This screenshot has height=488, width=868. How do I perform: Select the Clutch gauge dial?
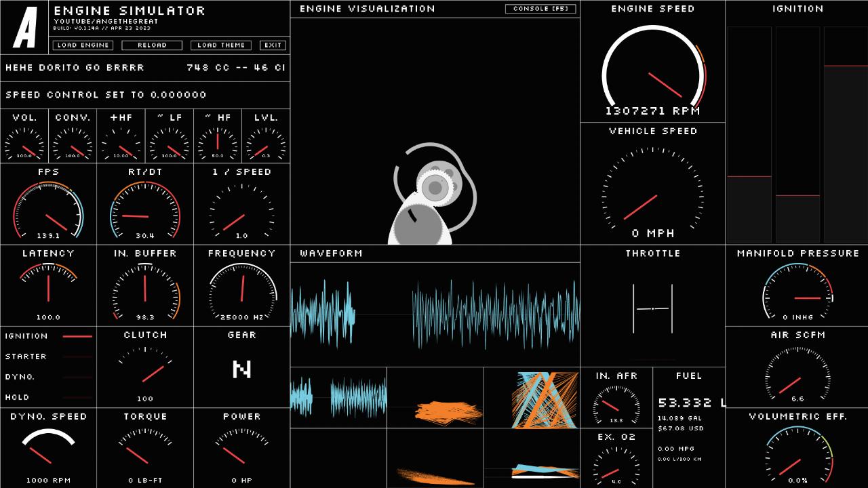pos(145,371)
